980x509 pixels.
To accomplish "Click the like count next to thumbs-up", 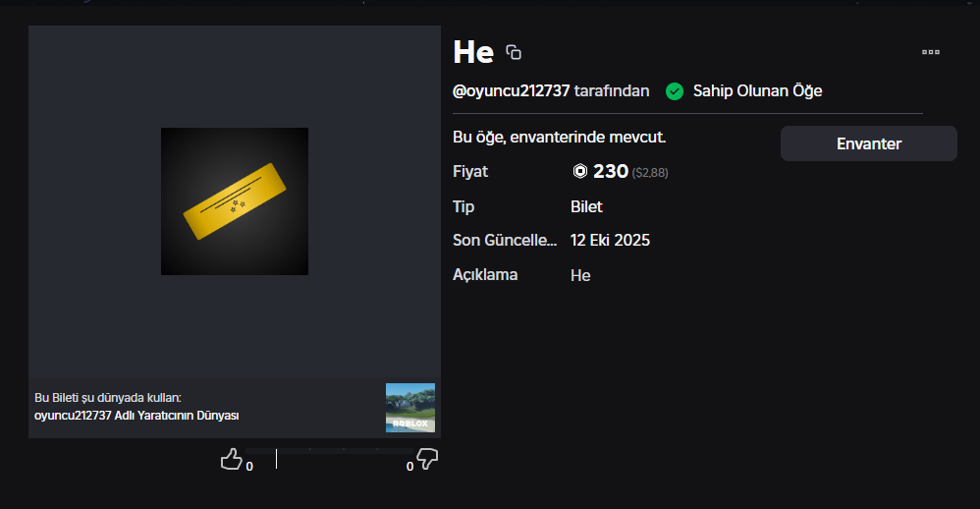I will click(249, 467).
